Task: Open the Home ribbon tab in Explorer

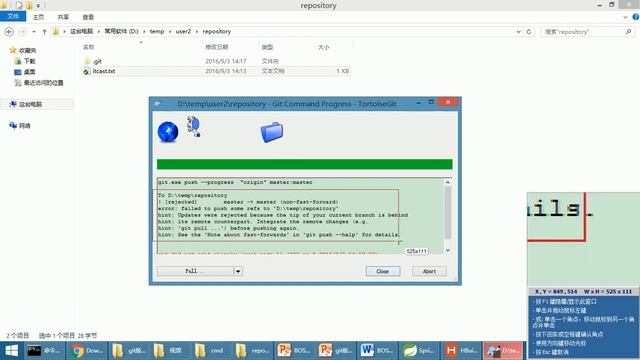Action: pyautogui.click(x=38, y=17)
